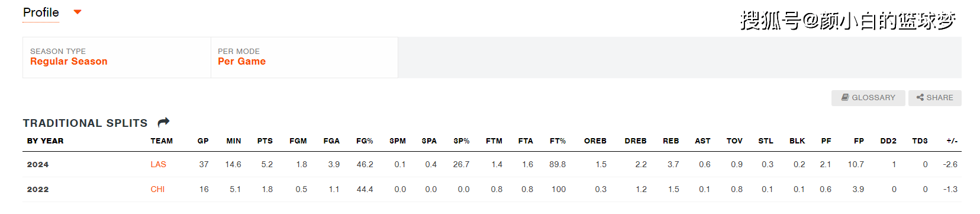Click the GLOSSARY button
Image resolution: width=980 pixels, height=214 pixels.
[x=868, y=98]
